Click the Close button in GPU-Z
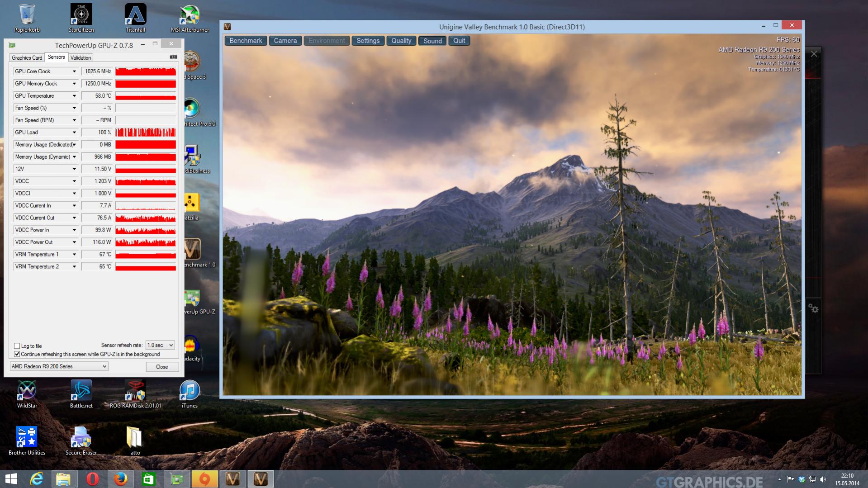Screen dimensions: 868x488 click(x=162, y=367)
